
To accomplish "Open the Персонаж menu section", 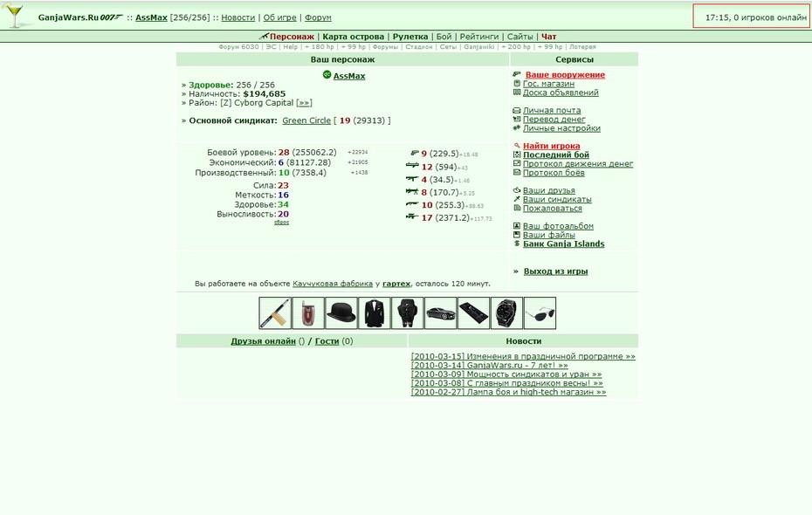I will coord(292,37).
